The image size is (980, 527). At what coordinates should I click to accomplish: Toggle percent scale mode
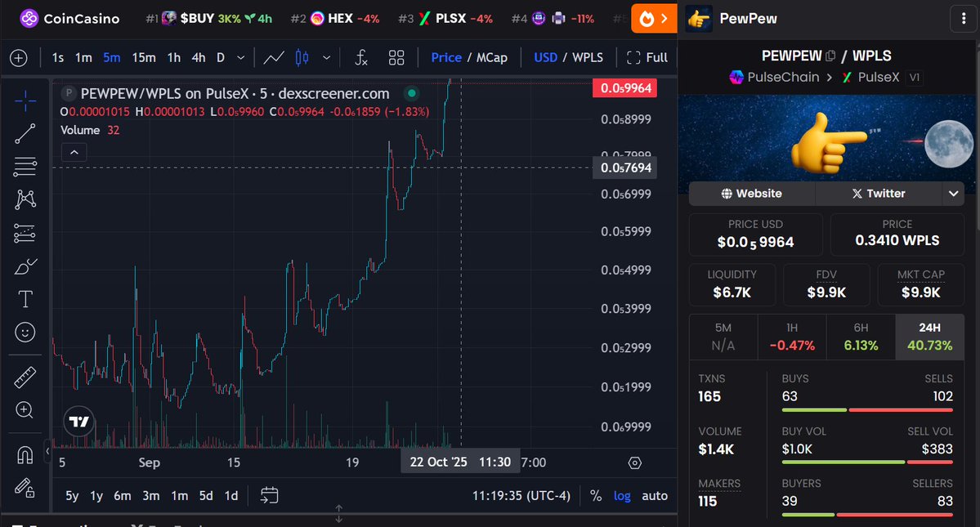point(596,496)
